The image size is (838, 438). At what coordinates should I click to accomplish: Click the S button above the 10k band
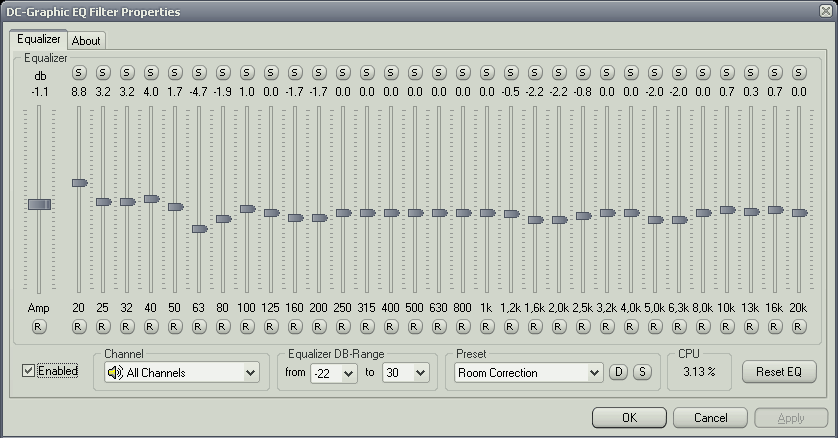[x=727, y=73]
